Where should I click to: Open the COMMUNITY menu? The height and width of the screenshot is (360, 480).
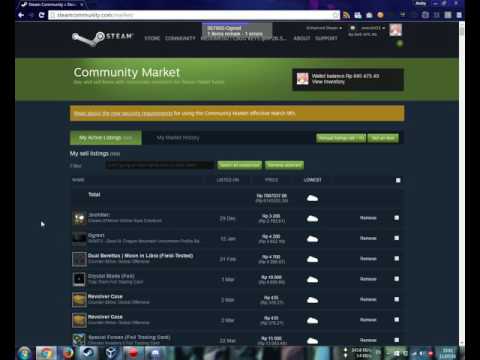(x=180, y=38)
